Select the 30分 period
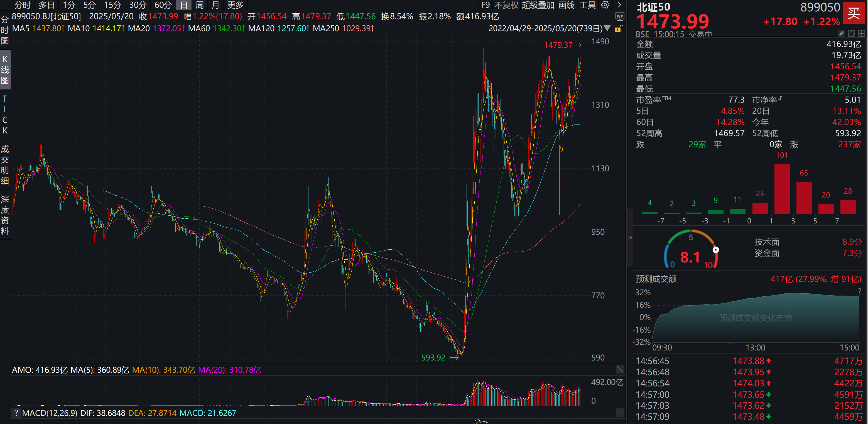Viewport: 868px width, 424px height. (x=138, y=5)
